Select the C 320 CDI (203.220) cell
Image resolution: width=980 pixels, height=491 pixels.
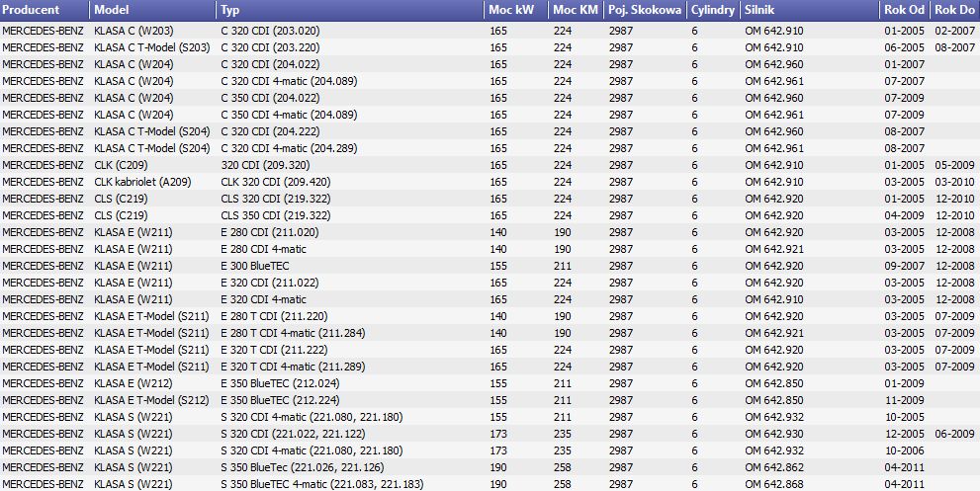270,47
